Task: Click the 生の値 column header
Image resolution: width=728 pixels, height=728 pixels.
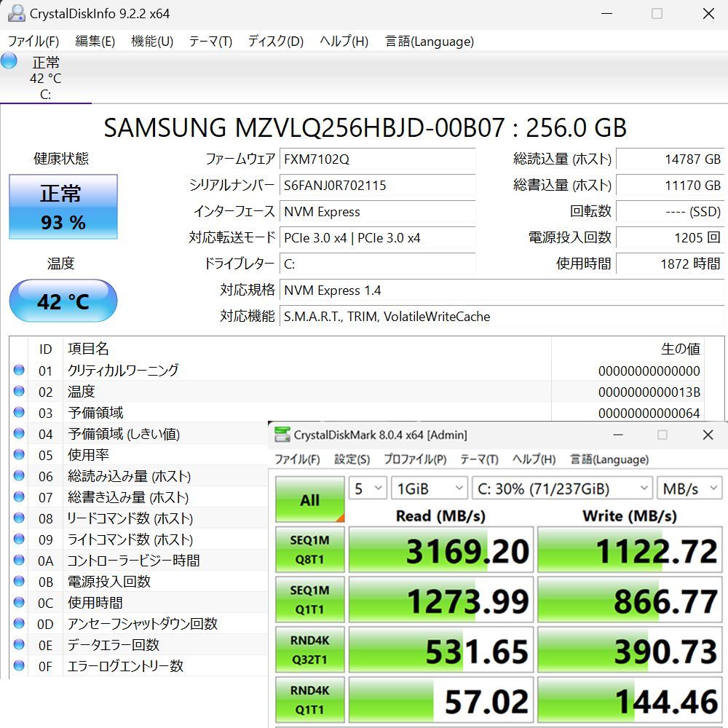Action: (680, 349)
